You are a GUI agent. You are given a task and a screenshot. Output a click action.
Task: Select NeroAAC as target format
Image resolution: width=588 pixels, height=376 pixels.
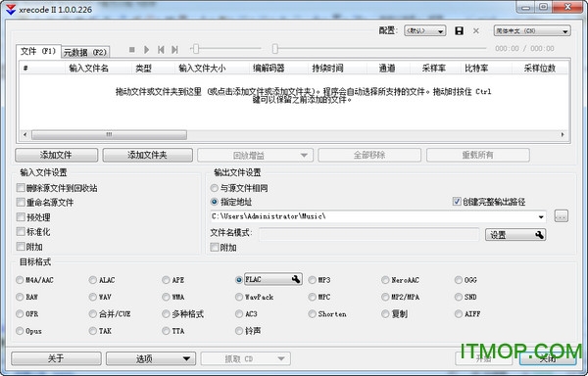[x=385, y=280]
